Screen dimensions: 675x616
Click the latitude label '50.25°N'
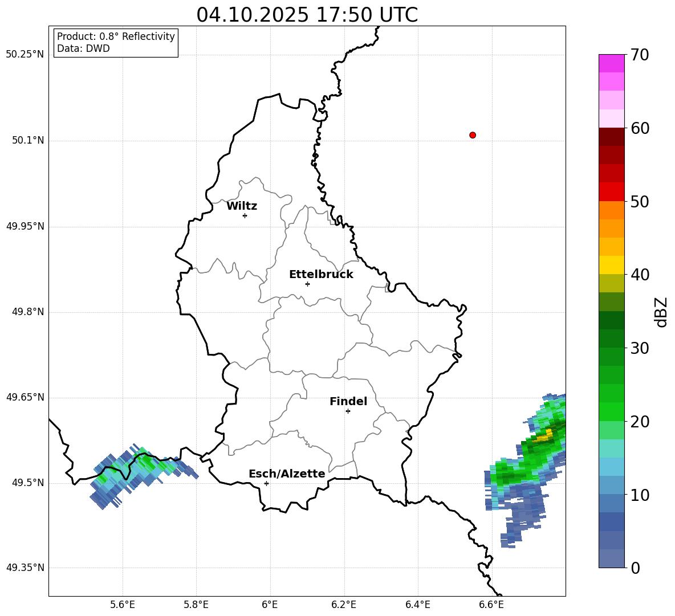[x=25, y=55]
